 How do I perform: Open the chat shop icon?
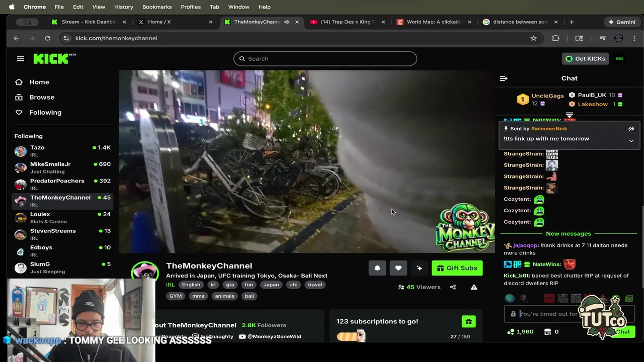[548, 332]
